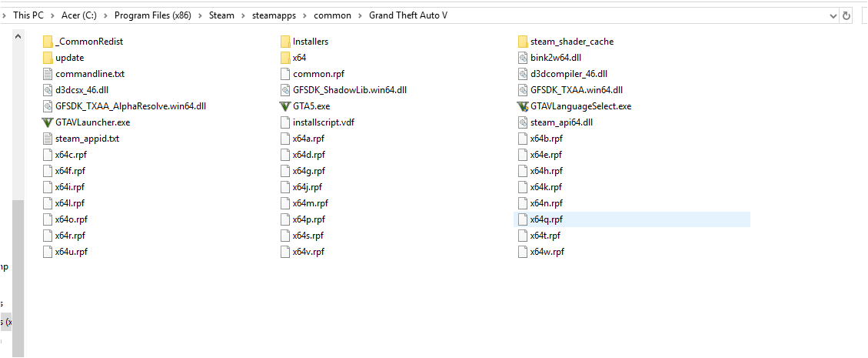Expand the chevron after Steam breadcrumb
The height and width of the screenshot is (358, 868).
(243, 16)
